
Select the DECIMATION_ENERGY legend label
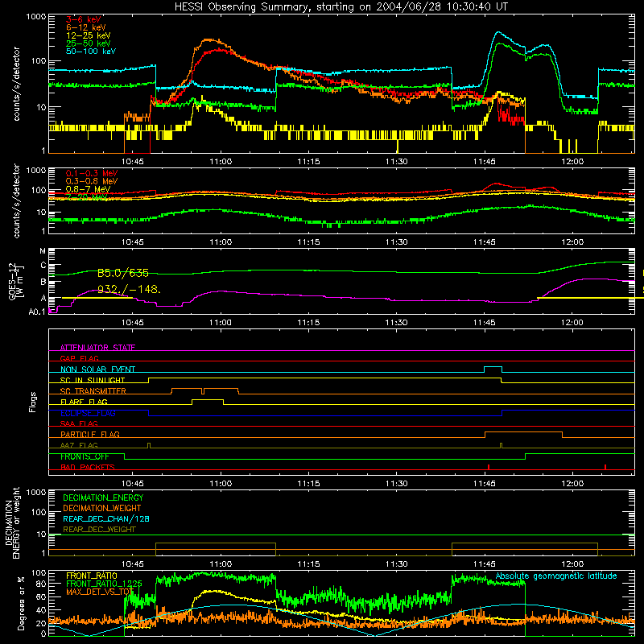tap(103, 497)
